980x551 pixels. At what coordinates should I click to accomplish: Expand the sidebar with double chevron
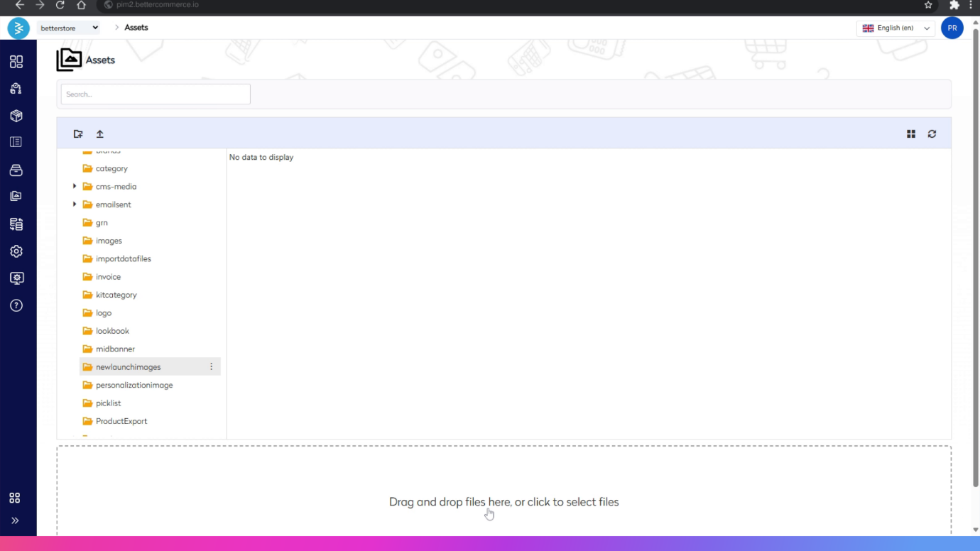pos(15,520)
